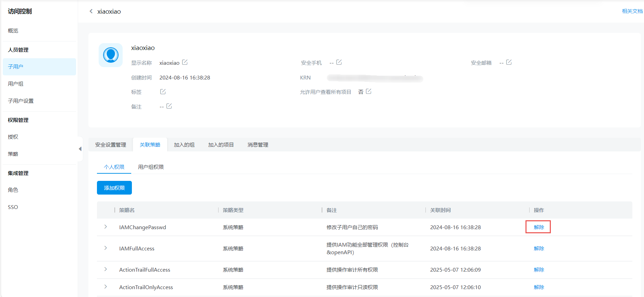
Task: Click the xiaoxiao user avatar
Action: (x=111, y=55)
